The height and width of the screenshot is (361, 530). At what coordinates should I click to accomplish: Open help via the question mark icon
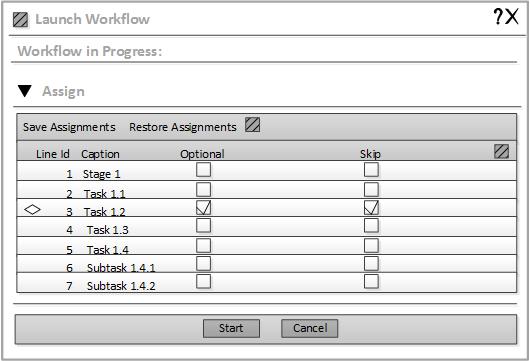click(x=498, y=17)
